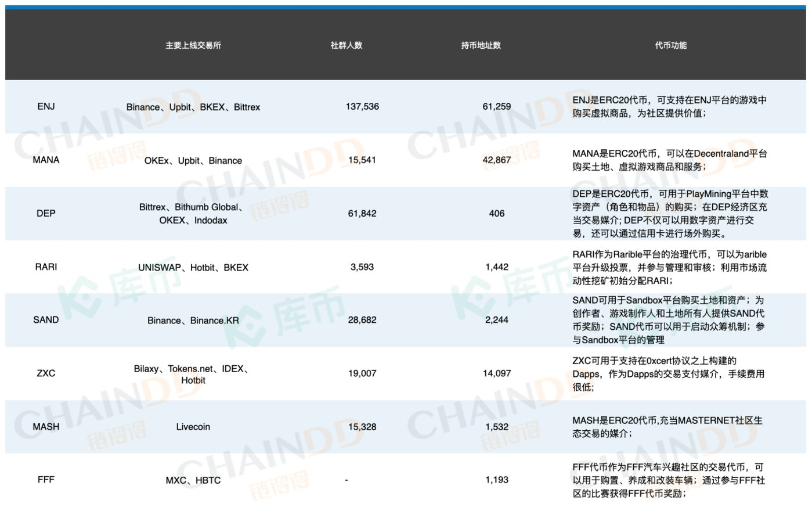Select the community value 15,328
The image size is (812, 522).
click(362, 427)
